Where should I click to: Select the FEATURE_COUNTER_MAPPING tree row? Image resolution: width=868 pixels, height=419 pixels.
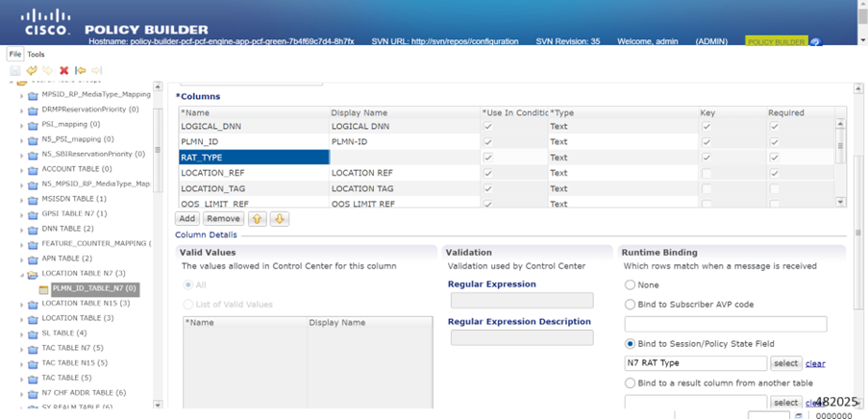[x=96, y=244]
